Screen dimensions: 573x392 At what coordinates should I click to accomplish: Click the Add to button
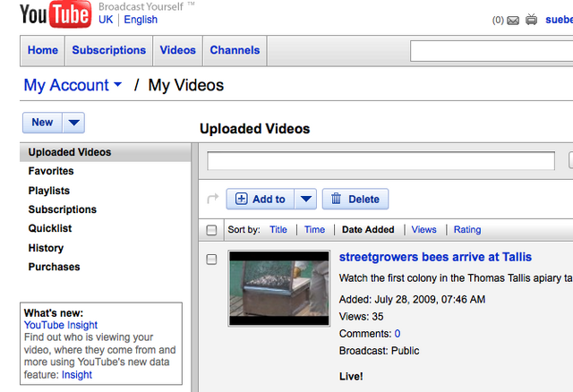pyautogui.click(x=261, y=199)
